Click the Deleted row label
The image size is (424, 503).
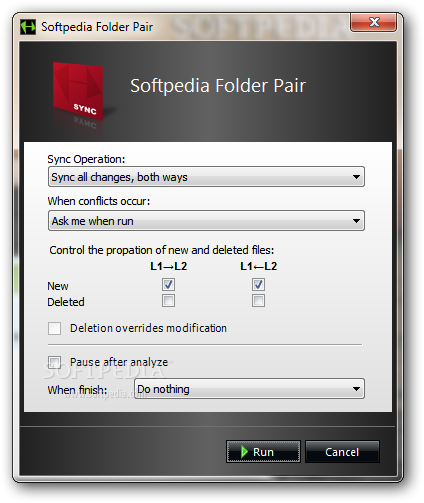tap(66, 302)
